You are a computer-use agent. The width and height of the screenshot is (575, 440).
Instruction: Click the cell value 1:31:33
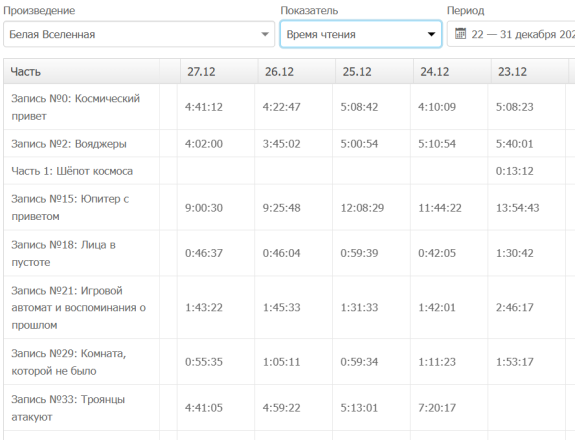pos(359,307)
